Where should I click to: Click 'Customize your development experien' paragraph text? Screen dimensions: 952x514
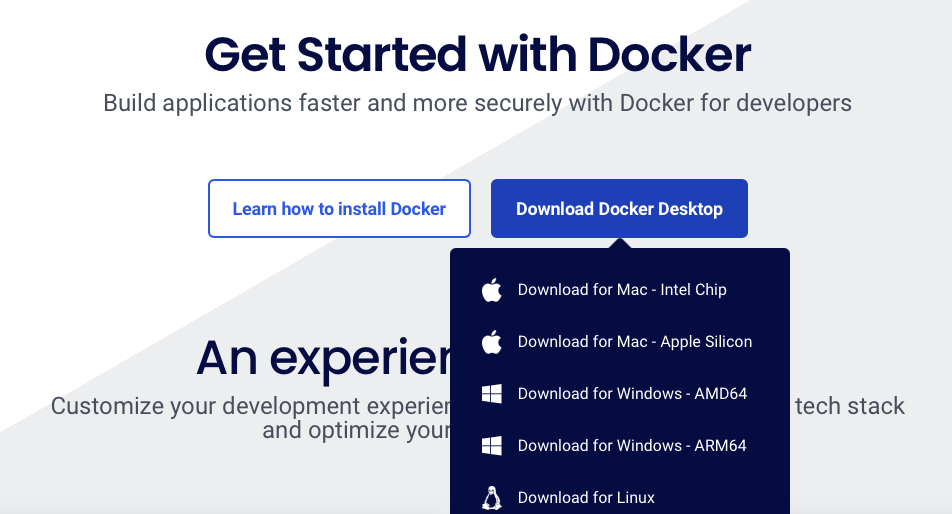click(250, 406)
